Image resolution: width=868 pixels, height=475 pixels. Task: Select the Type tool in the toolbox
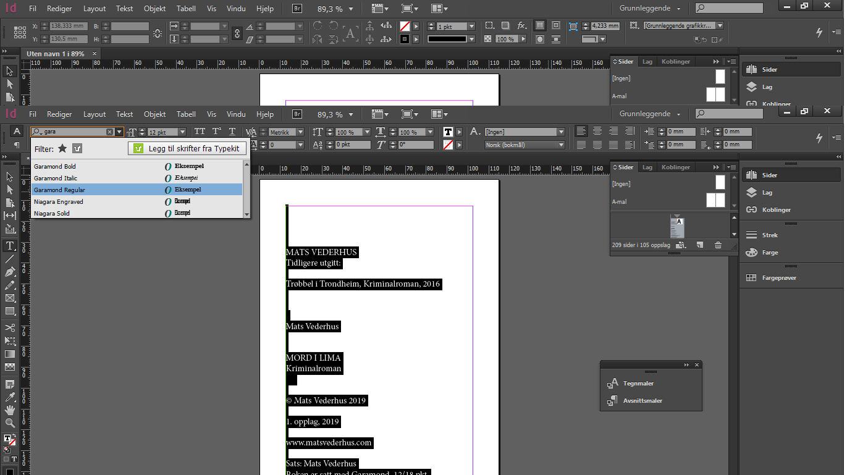10,246
